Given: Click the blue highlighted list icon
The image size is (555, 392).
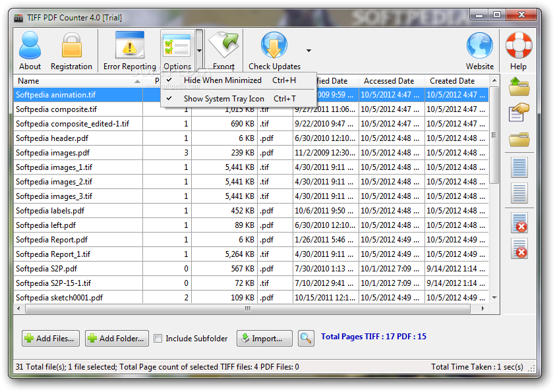Looking at the screenshot, I should point(519,167).
